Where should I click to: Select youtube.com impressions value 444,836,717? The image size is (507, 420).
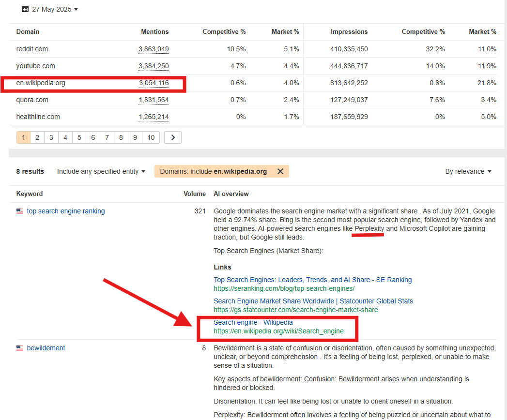349,66
